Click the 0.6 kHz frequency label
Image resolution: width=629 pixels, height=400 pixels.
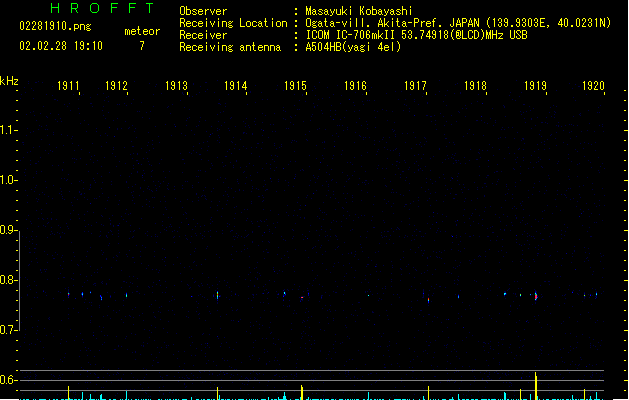point(8,380)
